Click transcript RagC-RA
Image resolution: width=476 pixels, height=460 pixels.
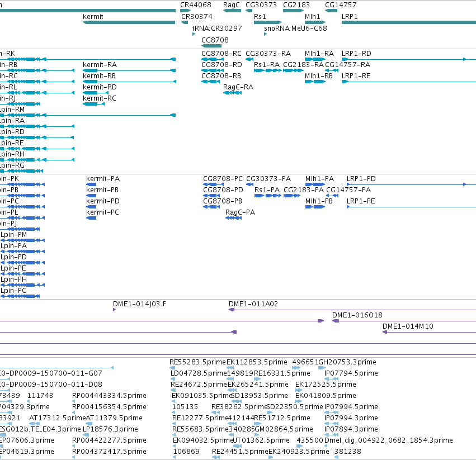[238, 87]
